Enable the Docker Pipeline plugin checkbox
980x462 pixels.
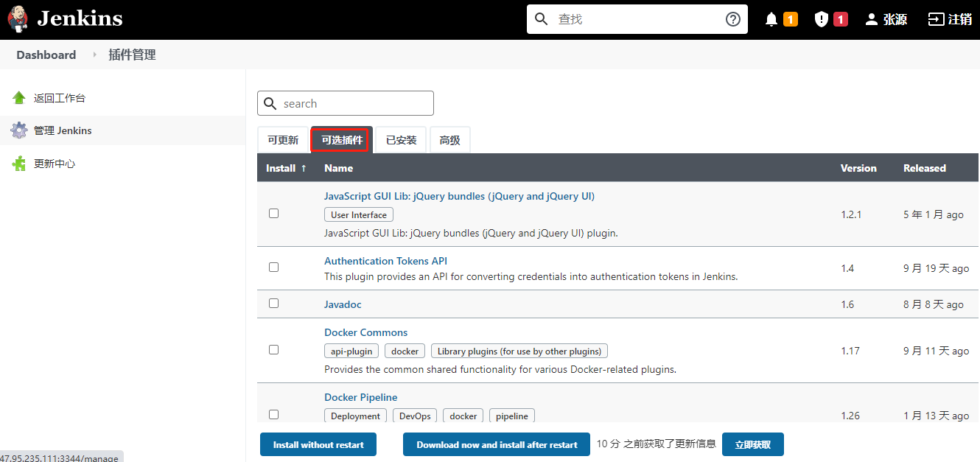click(274, 414)
